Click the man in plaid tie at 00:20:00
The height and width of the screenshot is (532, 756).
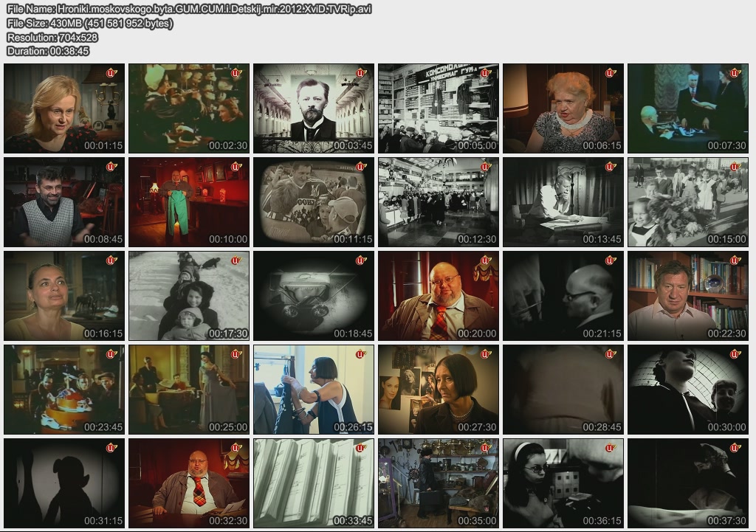point(439,296)
